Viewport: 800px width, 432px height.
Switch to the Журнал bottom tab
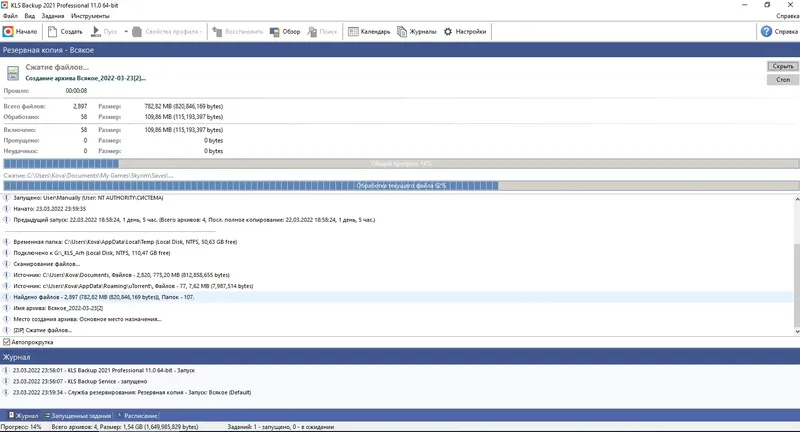(23, 416)
